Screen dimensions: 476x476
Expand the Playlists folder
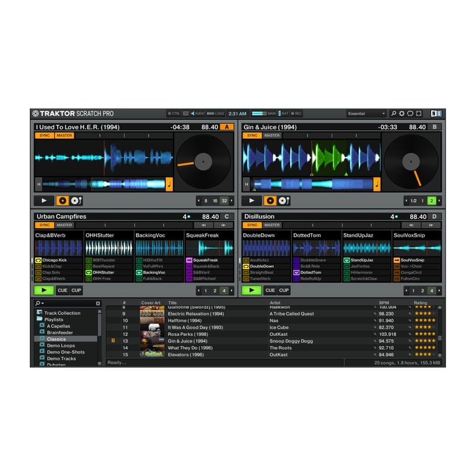[x=50, y=319]
